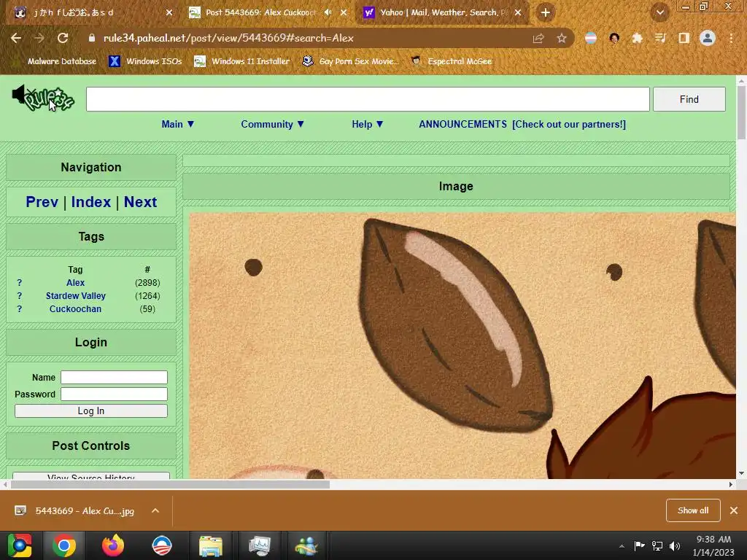Mute the audio on the Post 5443669 tab
This screenshot has width=747, height=560.
328,12
